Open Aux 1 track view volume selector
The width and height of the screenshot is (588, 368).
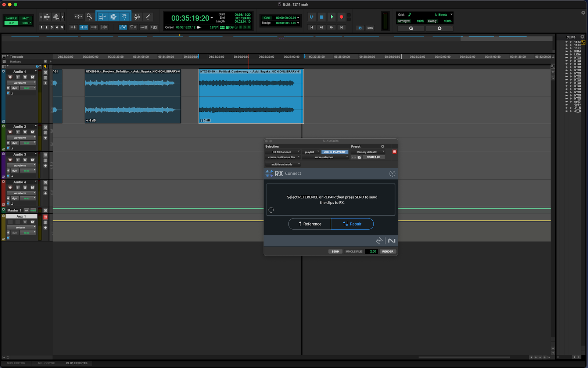[21, 228]
